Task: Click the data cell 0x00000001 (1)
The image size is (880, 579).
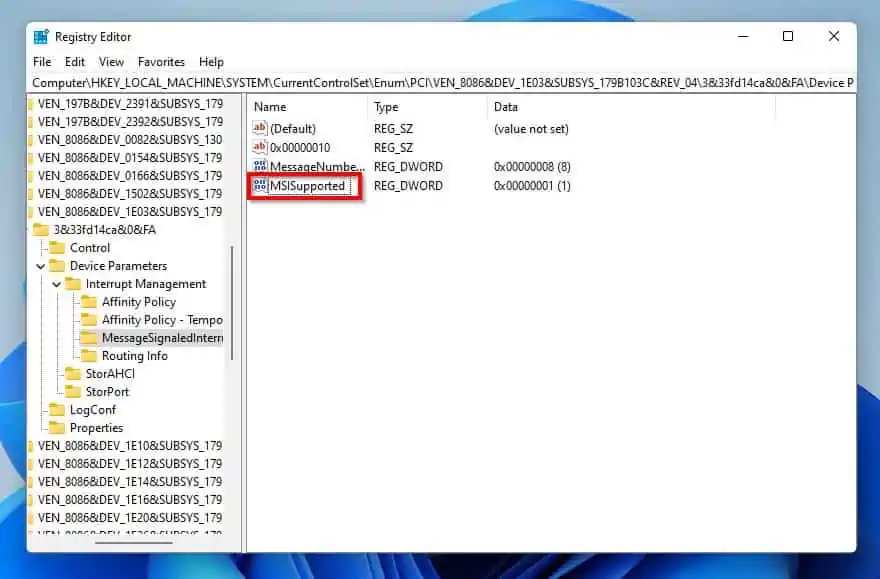Action: coord(532,186)
